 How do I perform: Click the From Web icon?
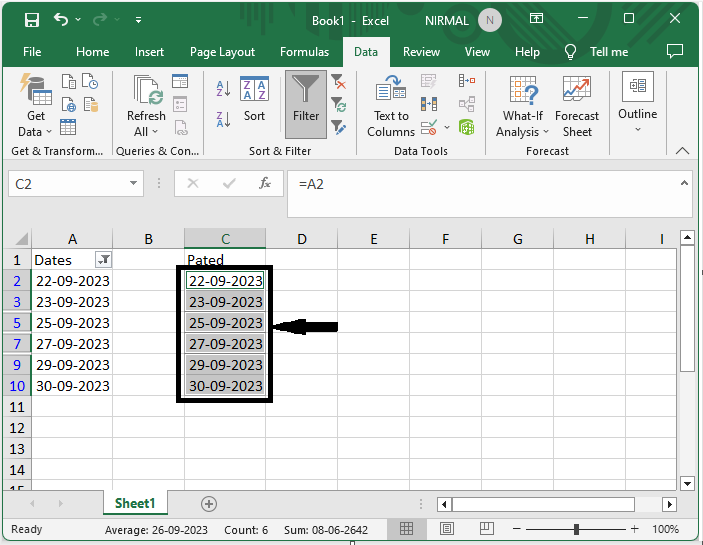[x=69, y=104]
